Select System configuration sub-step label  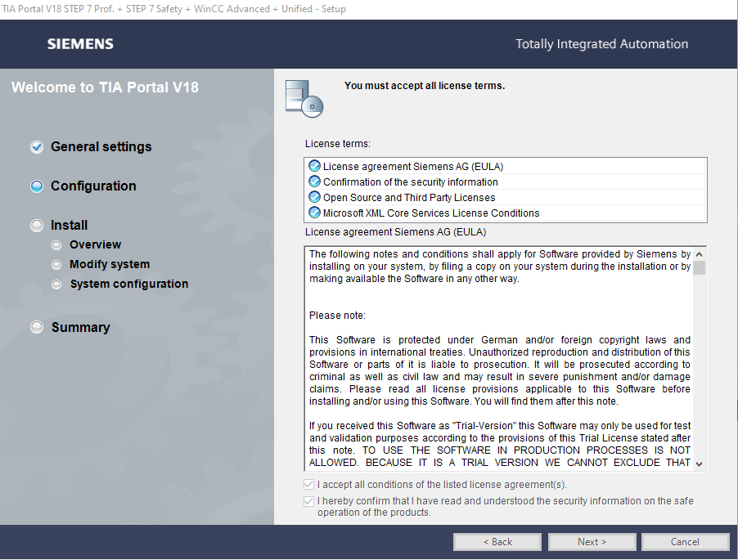pos(129,284)
